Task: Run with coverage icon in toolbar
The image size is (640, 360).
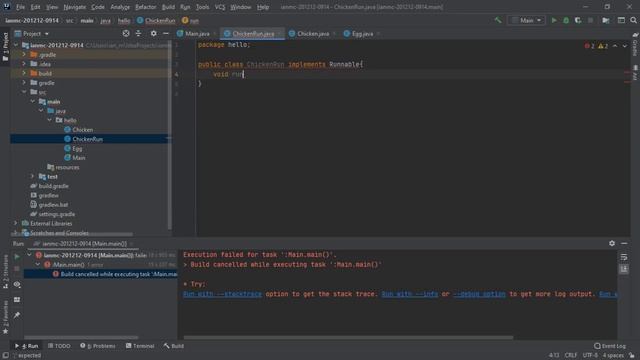Action: tap(578, 20)
